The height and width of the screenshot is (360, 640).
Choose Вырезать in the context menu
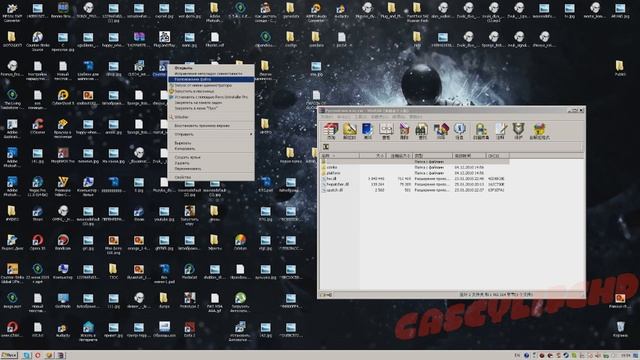(211, 143)
